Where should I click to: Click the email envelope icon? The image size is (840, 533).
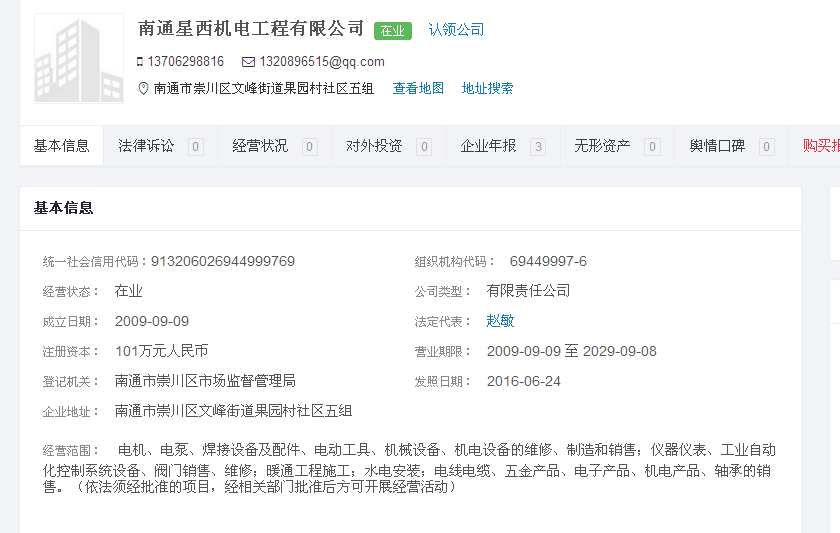point(248,62)
